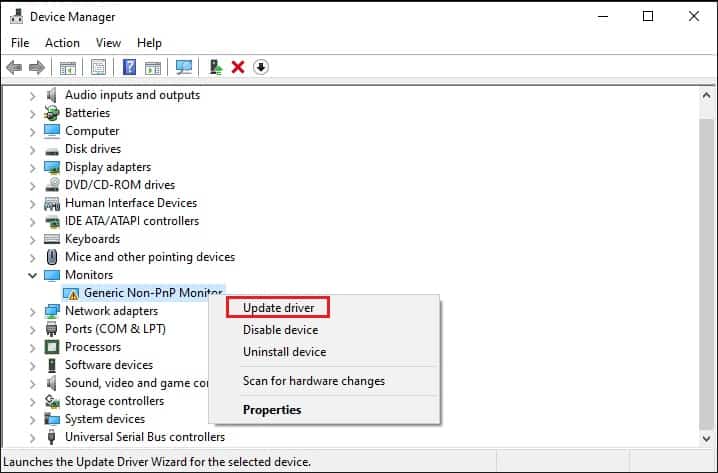Viewport: 718px width, 473px height.
Task: Open the View menu
Action: click(x=108, y=43)
